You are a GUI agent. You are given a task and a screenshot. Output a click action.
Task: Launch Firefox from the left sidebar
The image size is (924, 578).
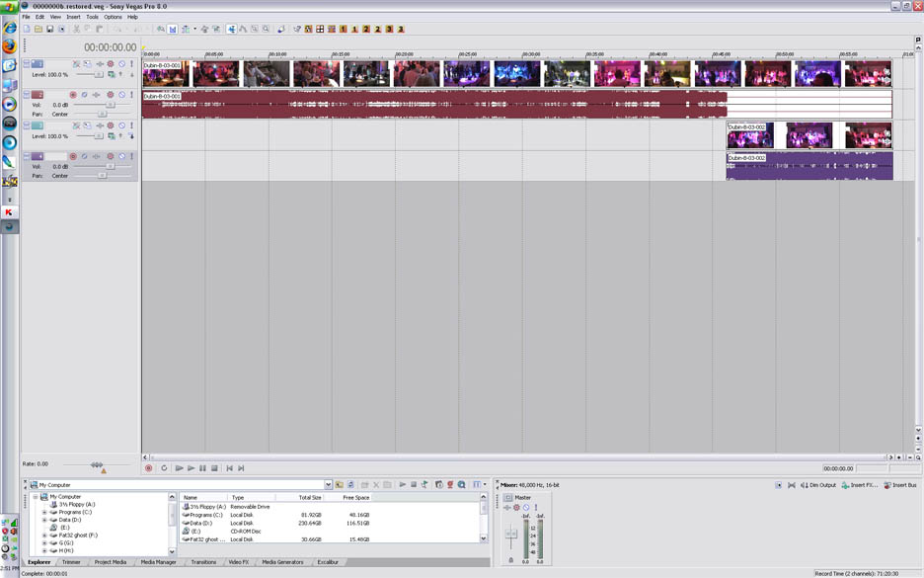(x=10, y=45)
